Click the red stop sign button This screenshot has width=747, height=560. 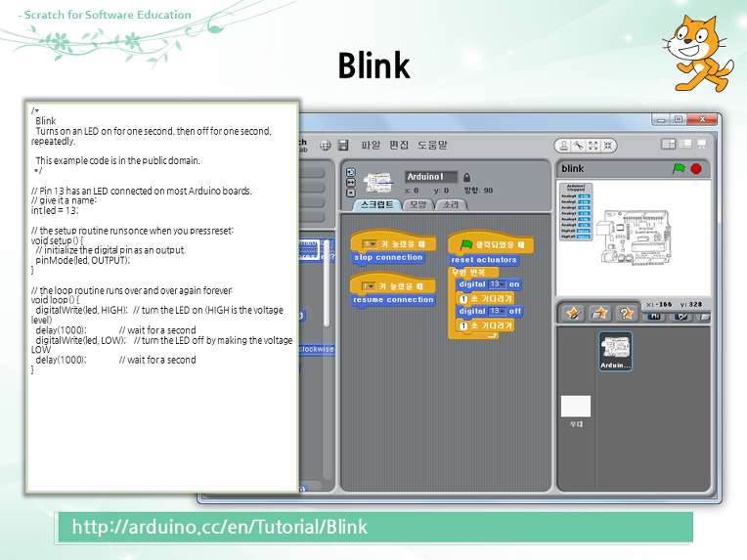(696, 169)
